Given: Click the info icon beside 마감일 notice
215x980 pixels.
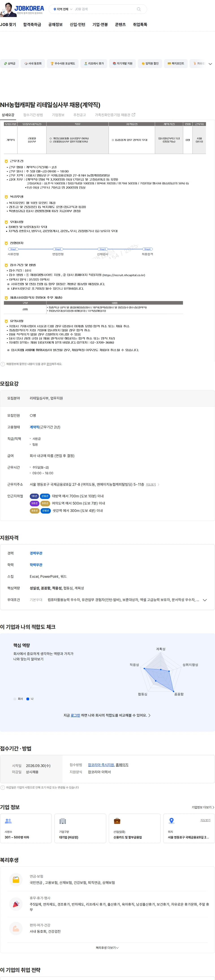Looking at the screenshot, I should click(3, 787).
